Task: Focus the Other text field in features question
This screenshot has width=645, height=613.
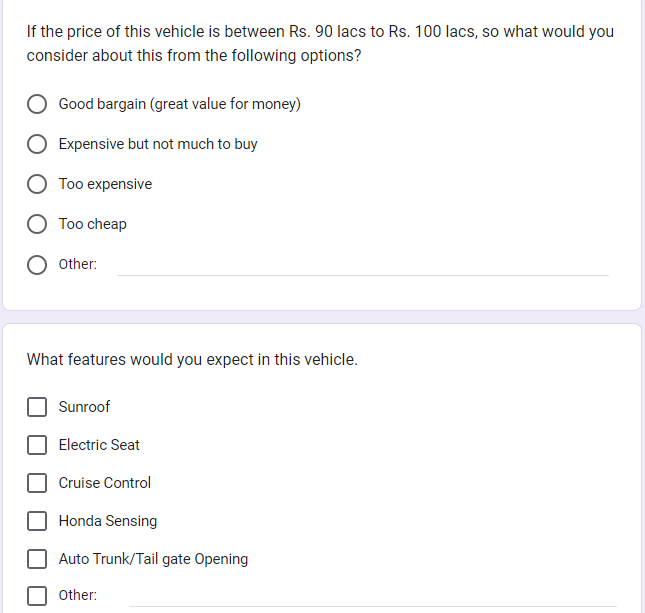Action: [x=373, y=597]
